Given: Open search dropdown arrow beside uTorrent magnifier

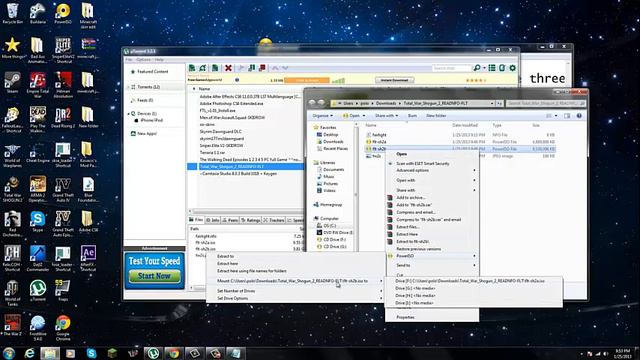Looking at the screenshot, I should tap(484, 68).
